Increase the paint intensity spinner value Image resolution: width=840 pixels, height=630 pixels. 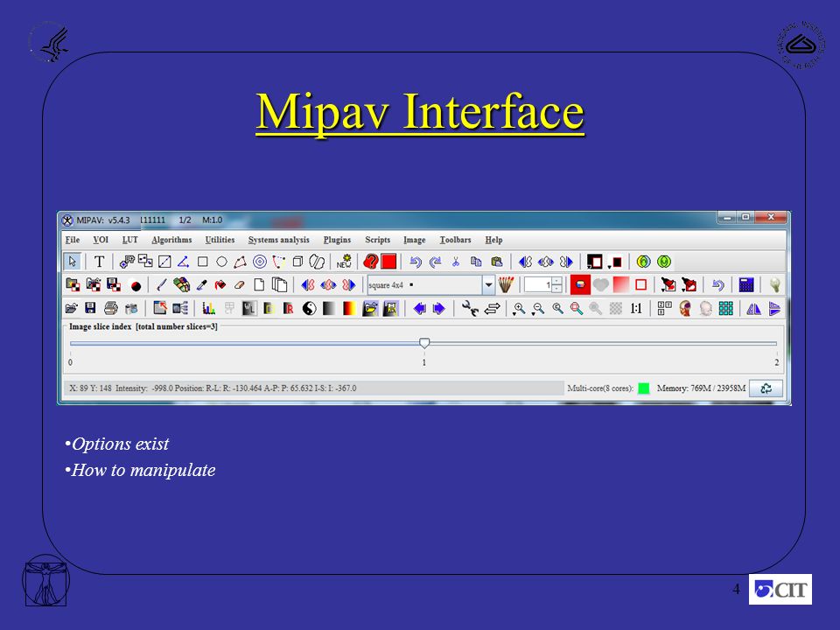[x=557, y=281]
